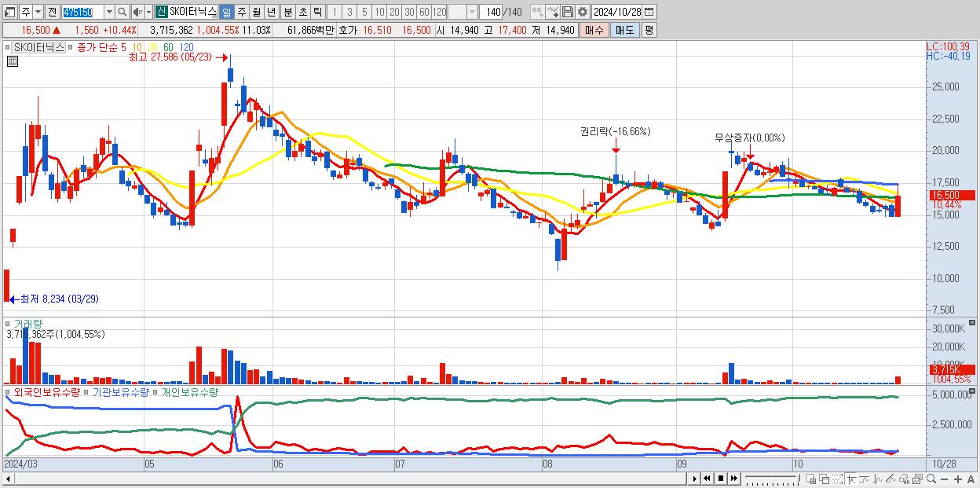
Task: Toggle the SK이터닉스 series marker square
Action: [9, 47]
